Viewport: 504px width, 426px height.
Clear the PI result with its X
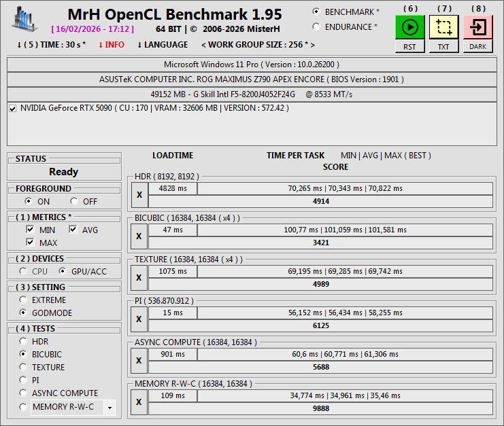139,319
